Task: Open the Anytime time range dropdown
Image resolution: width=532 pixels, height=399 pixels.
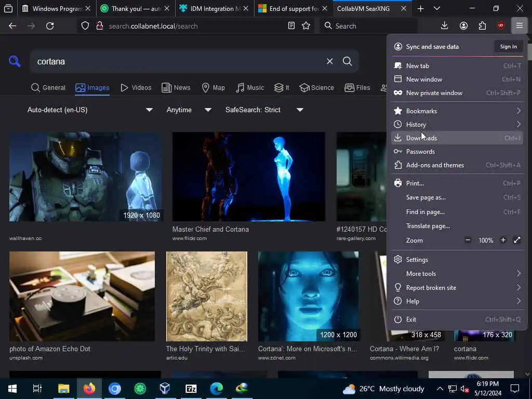Action: point(189,110)
